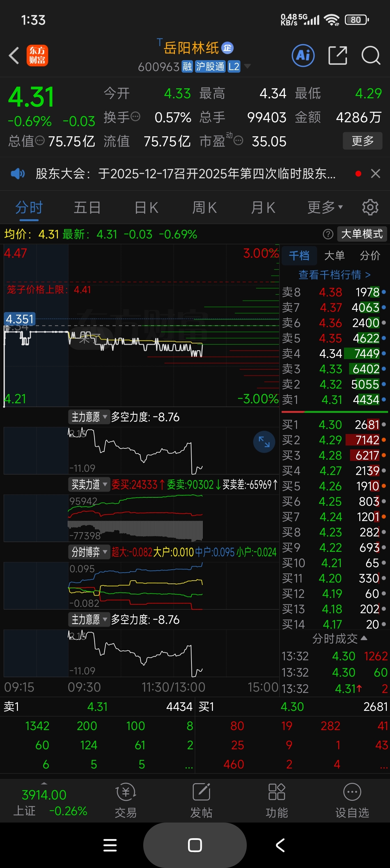Select 分价 tab

(x=370, y=255)
